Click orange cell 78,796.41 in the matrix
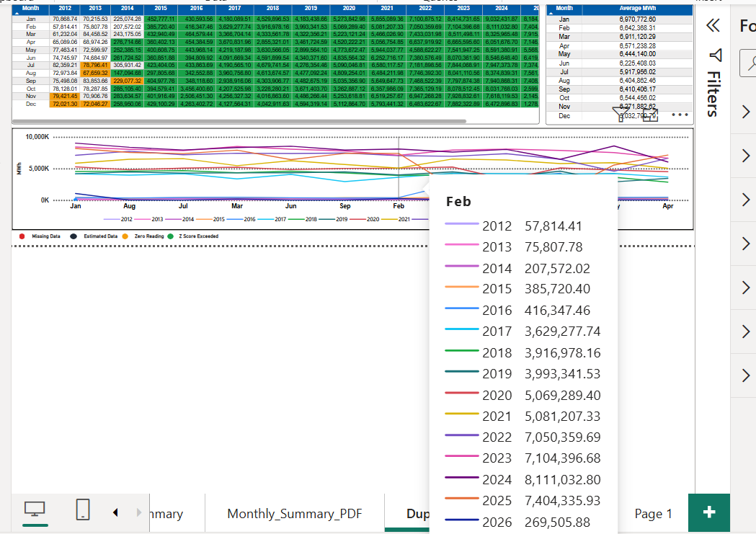The width and height of the screenshot is (756, 534). 95,65
